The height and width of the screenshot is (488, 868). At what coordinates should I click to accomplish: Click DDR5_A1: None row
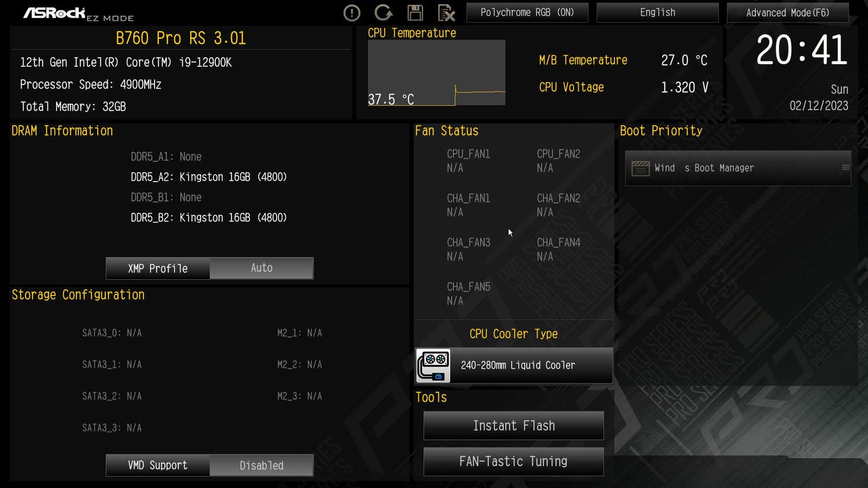(166, 157)
